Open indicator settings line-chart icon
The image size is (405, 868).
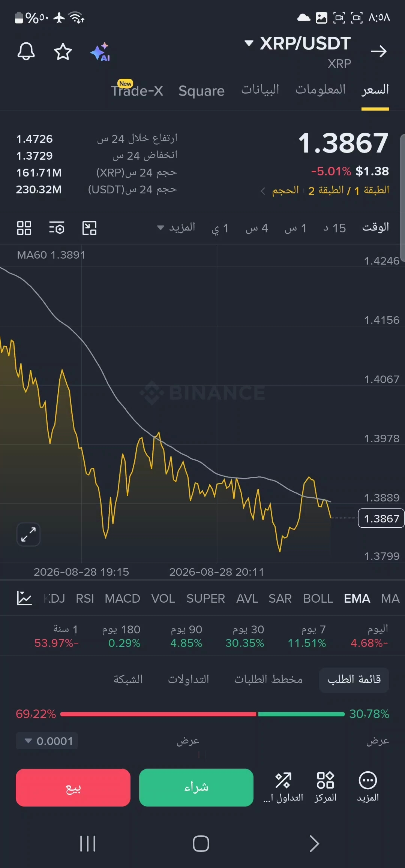[24, 598]
